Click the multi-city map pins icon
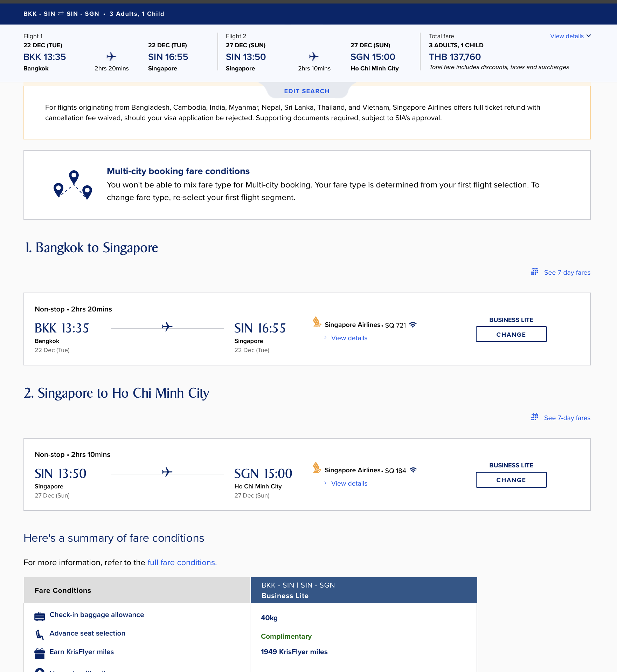Image resolution: width=617 pixels, height=672 pixels. (x=73, y=185)
